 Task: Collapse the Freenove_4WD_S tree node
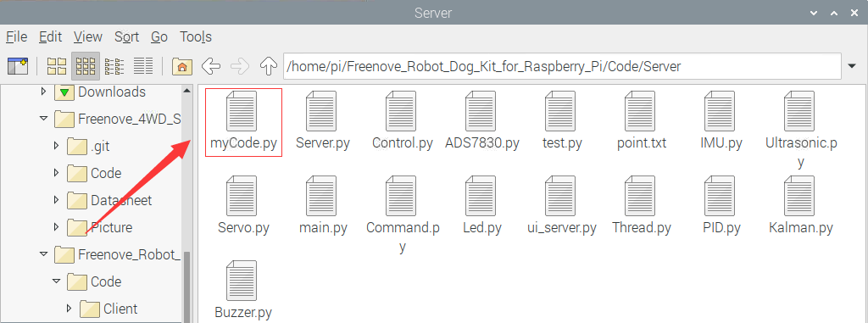click(43, 118)
